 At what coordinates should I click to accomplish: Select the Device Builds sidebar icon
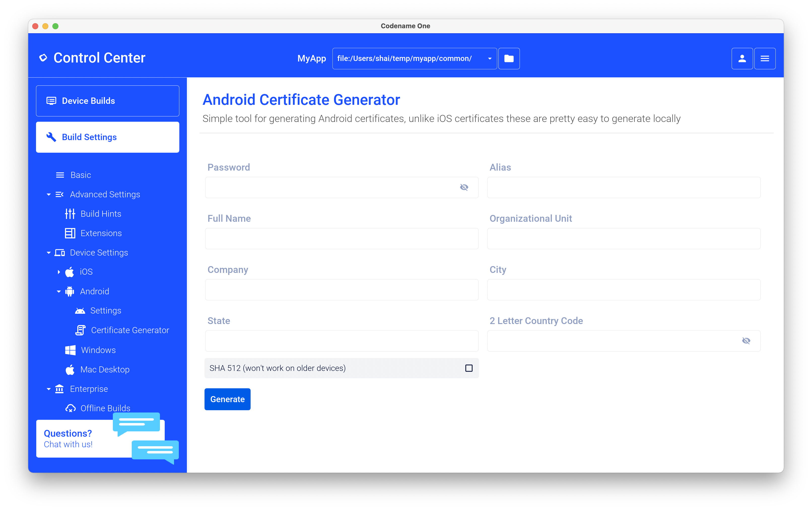click(x=51, y=101)
